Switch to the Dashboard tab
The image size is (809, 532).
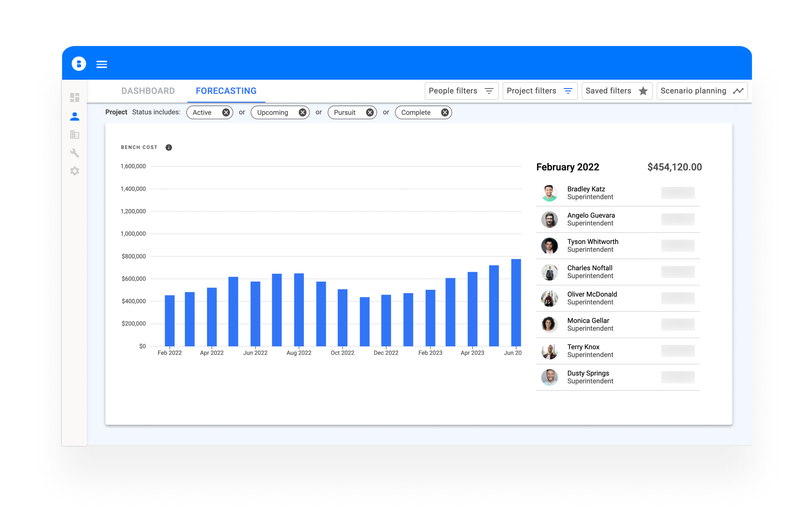[x=148, y=91]
